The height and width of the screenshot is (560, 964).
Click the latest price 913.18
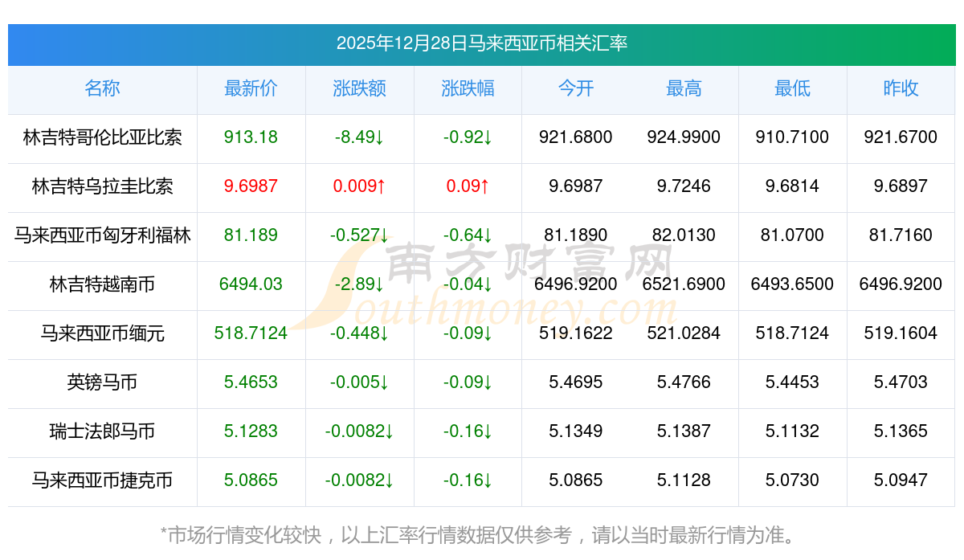[251, 137]
